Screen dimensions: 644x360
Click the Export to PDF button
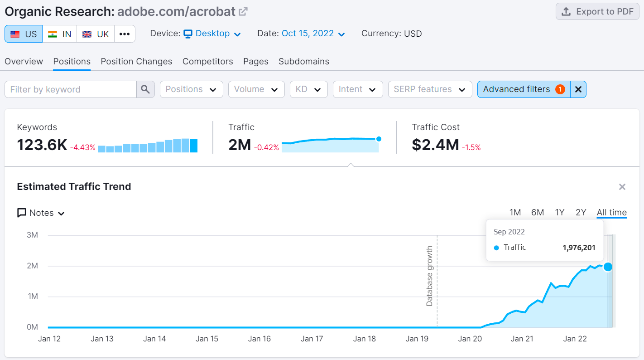point(597,11)
